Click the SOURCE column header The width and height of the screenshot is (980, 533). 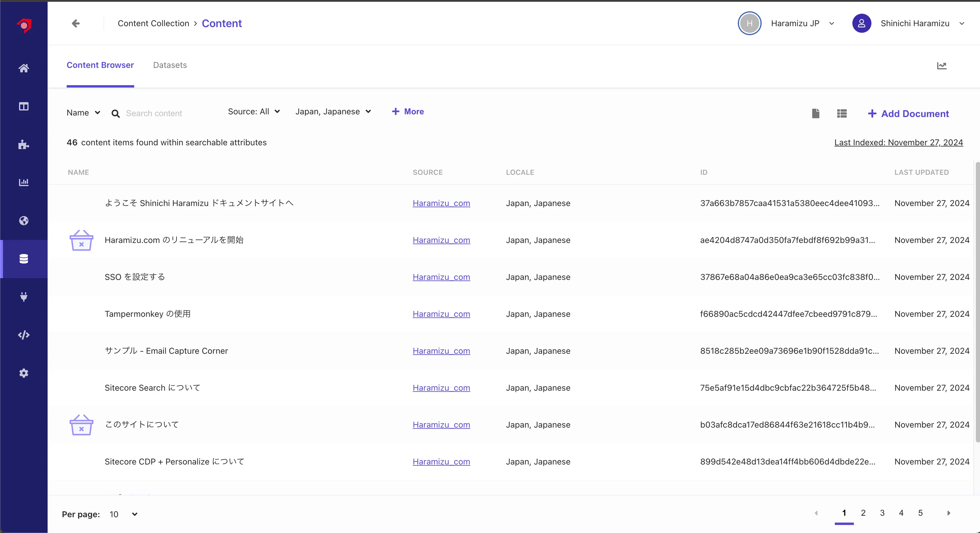pyautogui.click(x=428, y=172)
